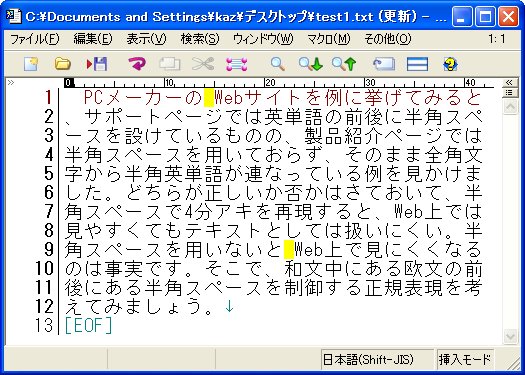This screenshot has height=375, width=525.
Task: Select line number 10 in the margin
Action: (45, 269)
